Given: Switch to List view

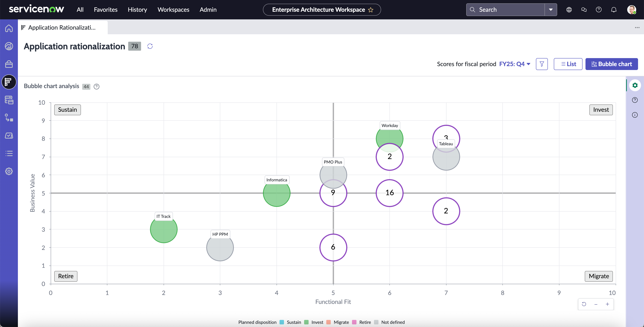Looking at the screenshot, I should 568,64.
